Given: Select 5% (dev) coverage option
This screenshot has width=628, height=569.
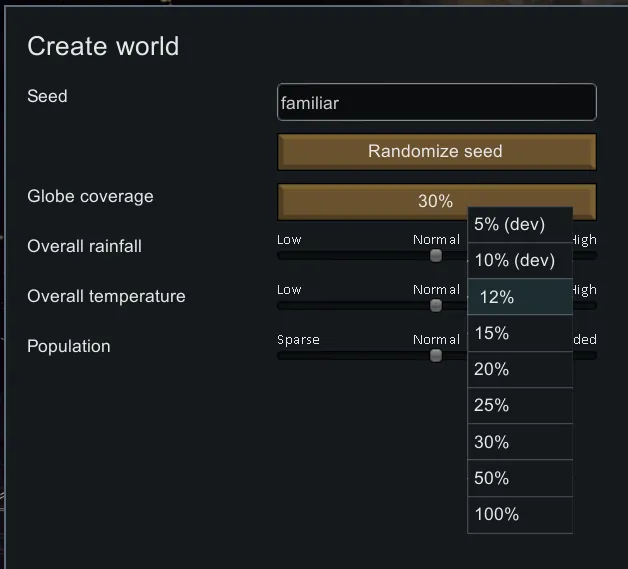Looking at the screenshot, I should click(519, 225).
